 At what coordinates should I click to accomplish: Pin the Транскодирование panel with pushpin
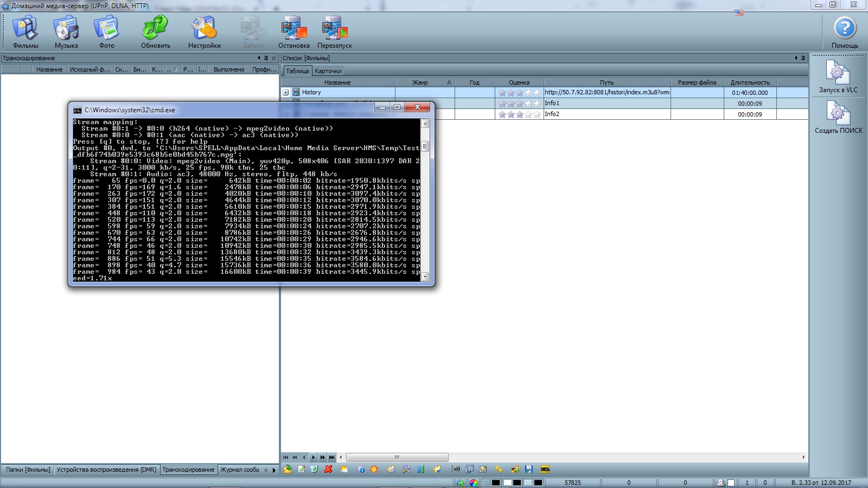pos(266,58)
